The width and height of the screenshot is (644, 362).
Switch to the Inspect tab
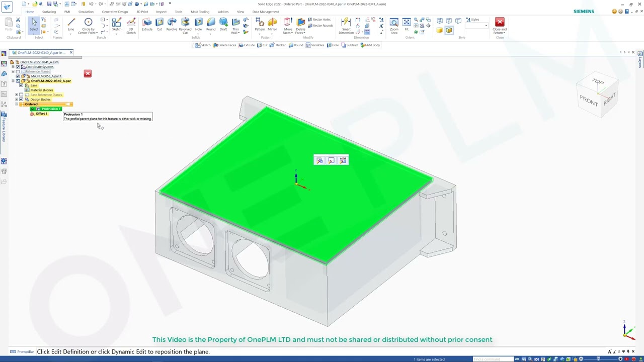(161, 12)
